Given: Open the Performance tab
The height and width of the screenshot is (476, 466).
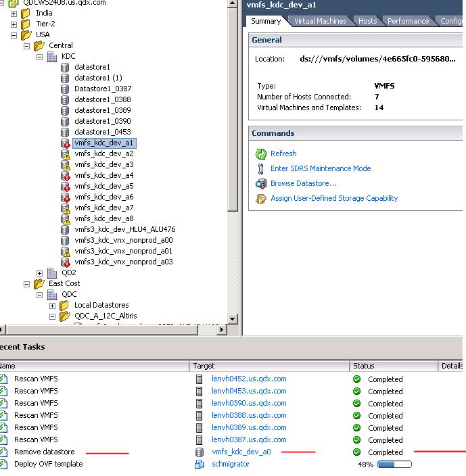Looking at the screenshot, I should click(408, 21).
